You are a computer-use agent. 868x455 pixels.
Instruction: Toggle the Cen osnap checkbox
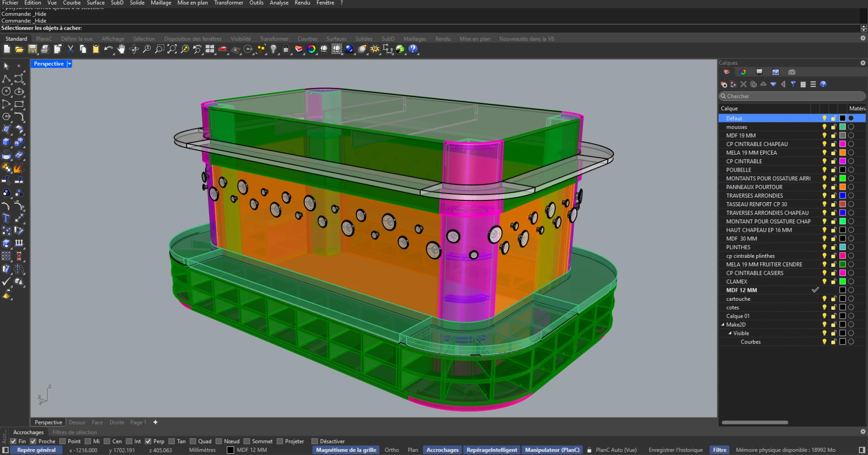click(107, 441)
